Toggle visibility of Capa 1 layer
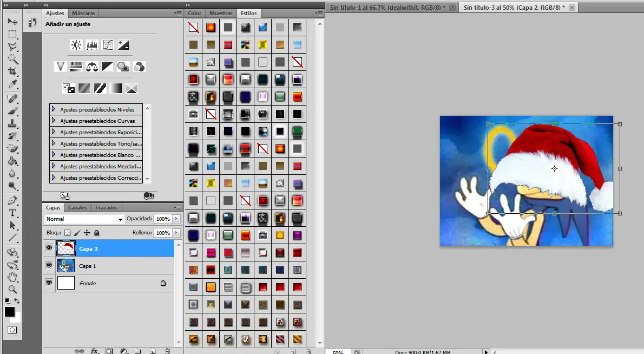This screenshot has width=644, height=354. click(49, 266)
